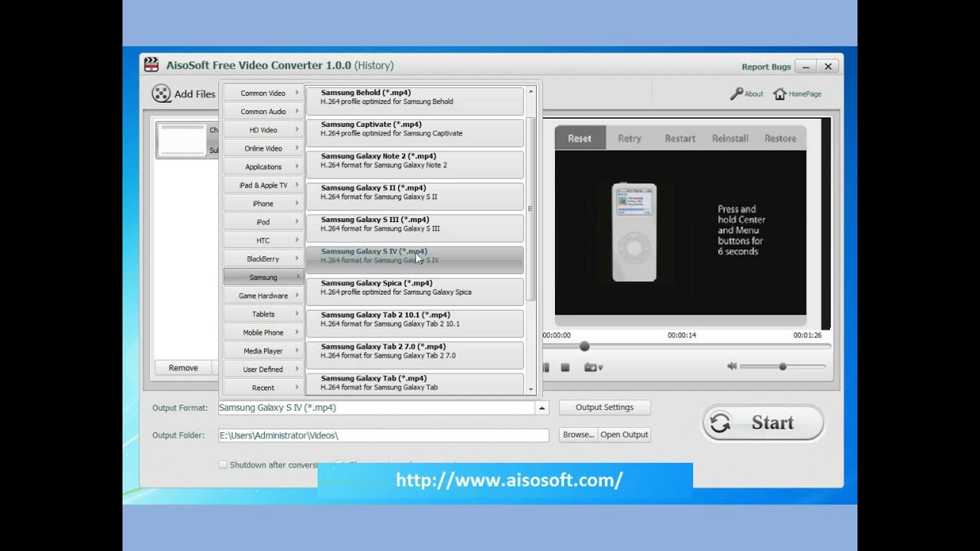Click the Output Folder path field
This screenshot has height=551, width=980.
(x=384, y=435)
